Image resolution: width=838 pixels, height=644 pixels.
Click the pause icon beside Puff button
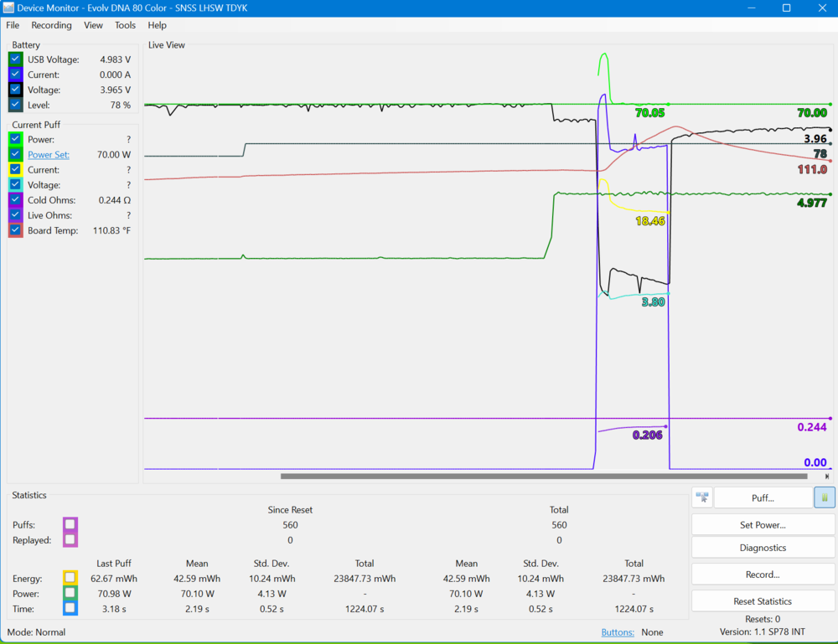pyautogui.click(x=825, y=497)
